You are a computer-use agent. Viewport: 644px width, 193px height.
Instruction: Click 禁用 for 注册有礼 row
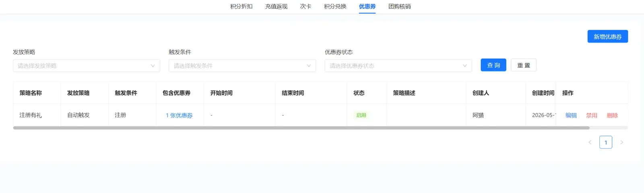(x=591, y=115)
